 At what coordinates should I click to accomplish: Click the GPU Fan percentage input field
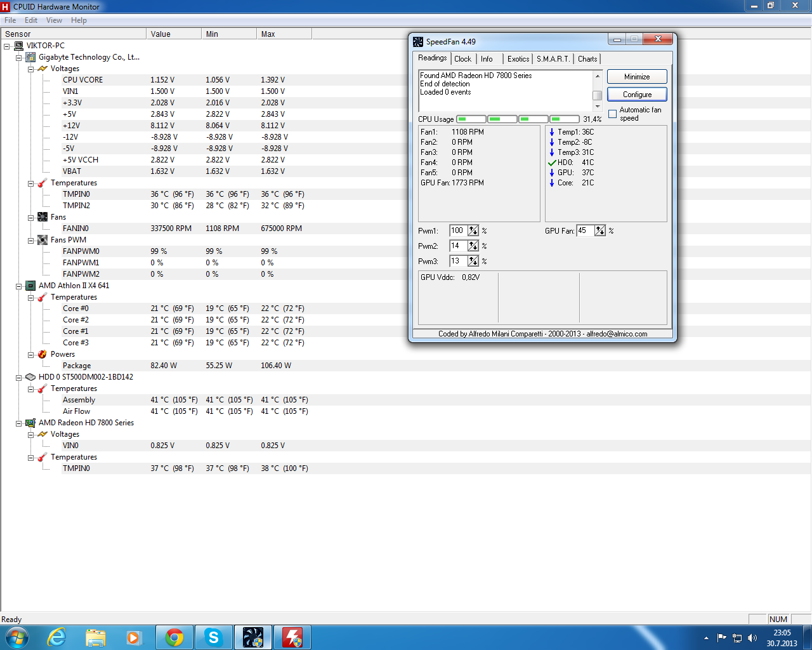[x=584, y=231]
